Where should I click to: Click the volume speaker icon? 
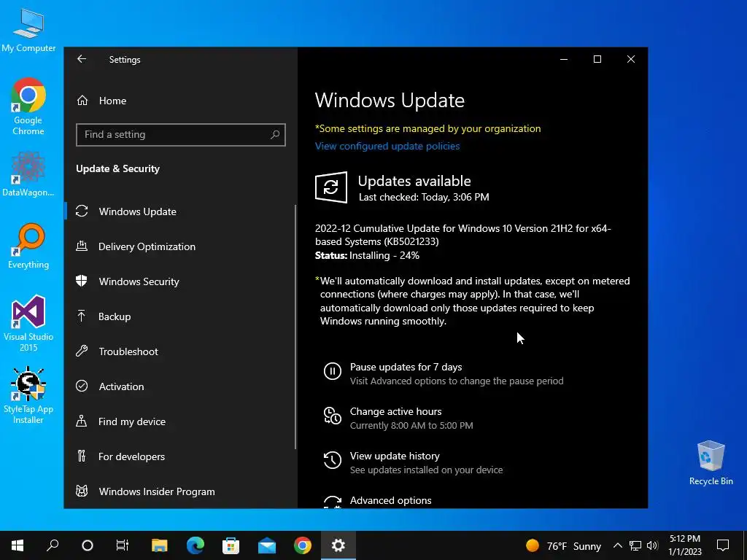(x=652, y=545)
